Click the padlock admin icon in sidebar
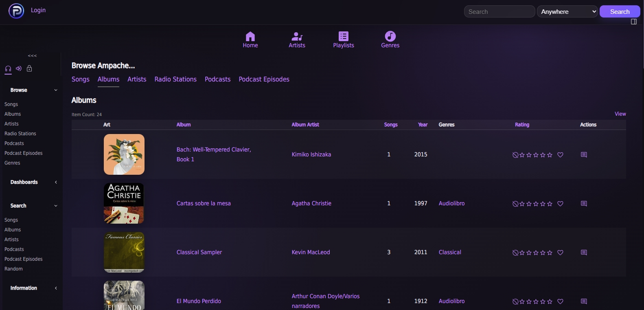This screenshot has height=310, width=644. (29, 68)
